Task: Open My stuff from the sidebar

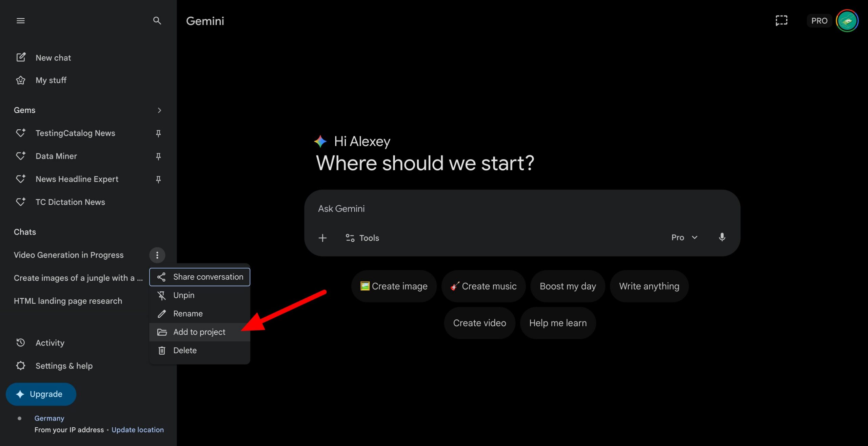Action: [51, 80]
